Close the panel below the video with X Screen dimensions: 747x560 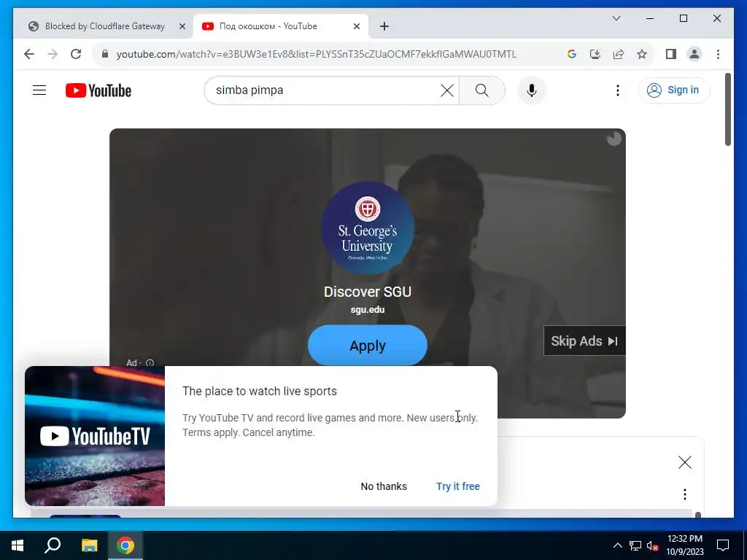click(x=684, y=462)
